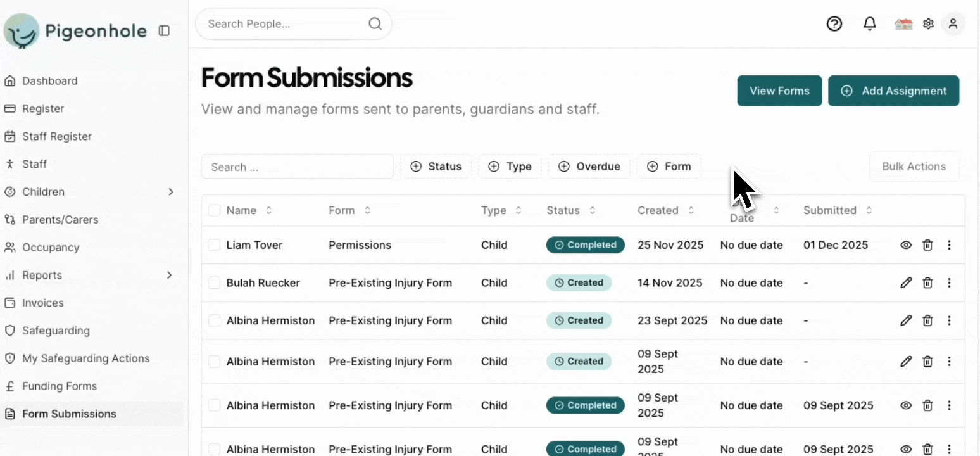This screenshot has width=980, height=456.
Task: Click the View Forms button
Action: 779,91
